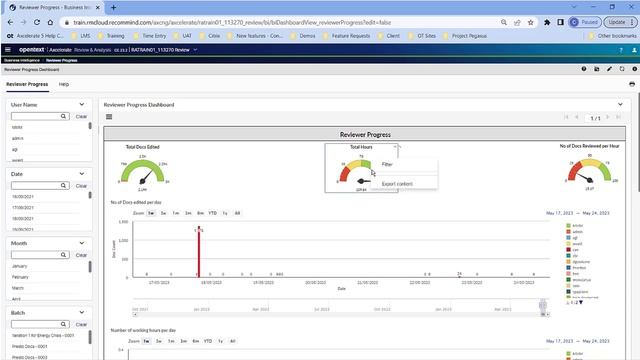Set docs-per-day chart zoom to 1w
This screenshot has width=640, height=360.
[x=151, y=213]
